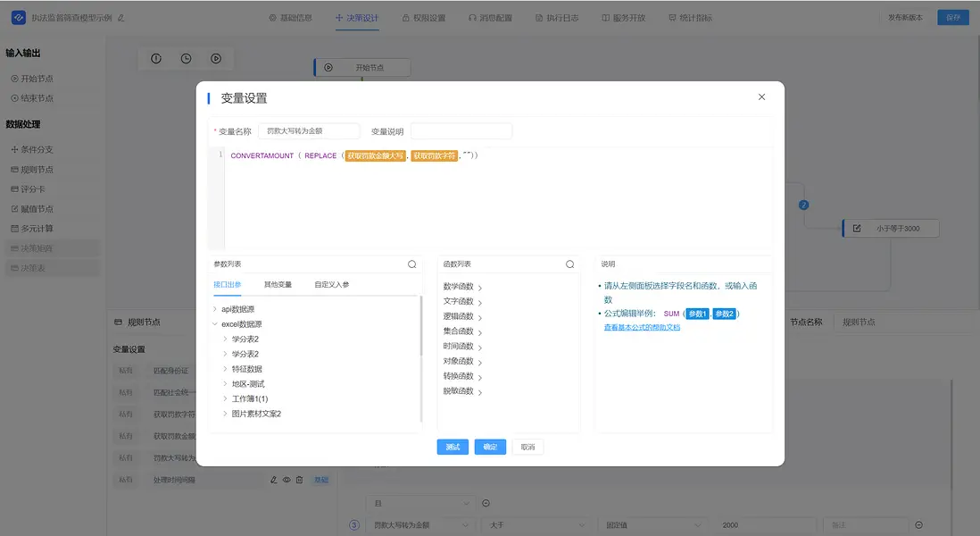
Task: Click the clock icon in canvas toolbar
Action: tap(186, 59)
